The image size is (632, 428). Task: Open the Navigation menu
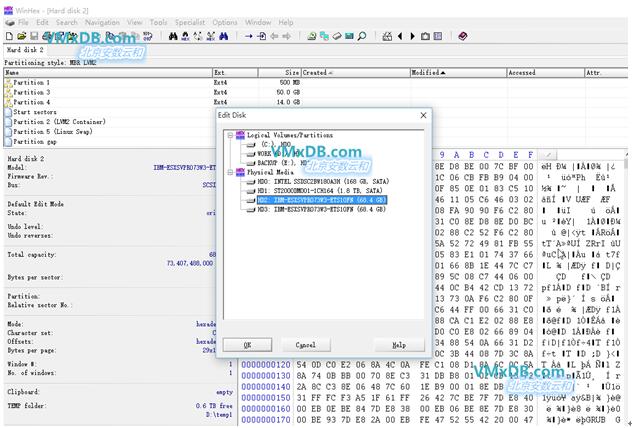(102, 23)
